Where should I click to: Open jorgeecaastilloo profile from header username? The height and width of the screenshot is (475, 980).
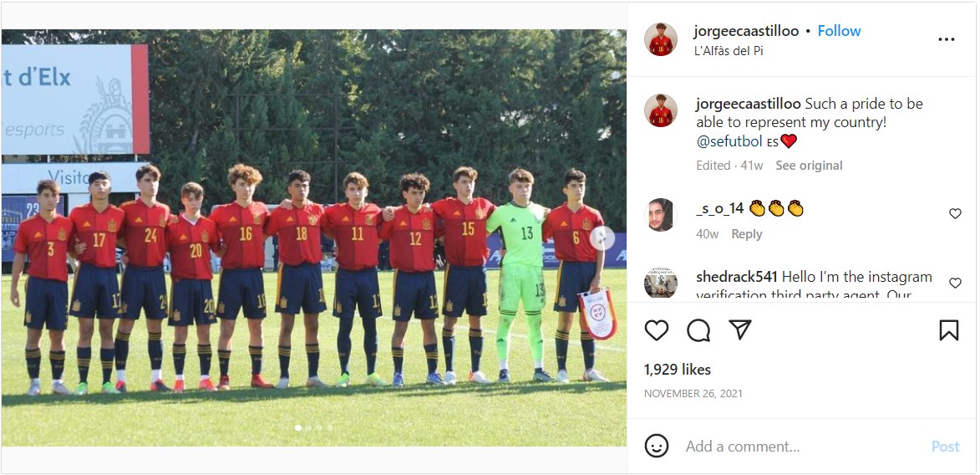pos(745,31)
